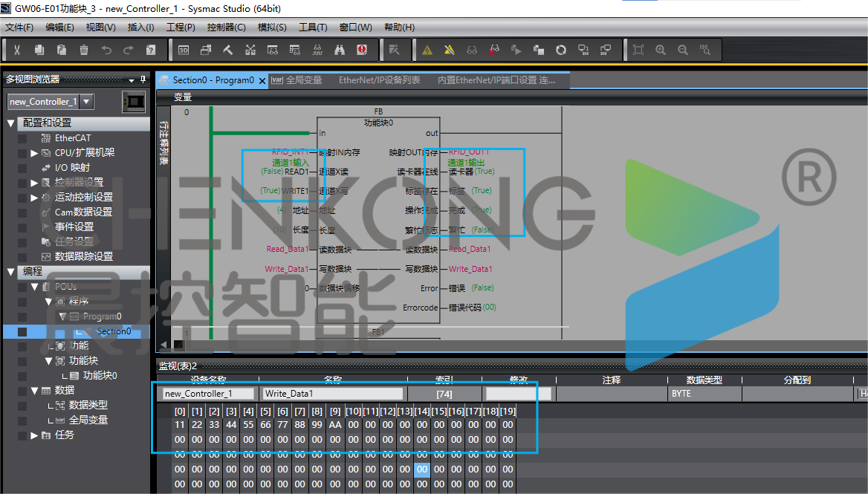
Task: Click the Zoom Out magnifier icon
Action: [682, 50]
